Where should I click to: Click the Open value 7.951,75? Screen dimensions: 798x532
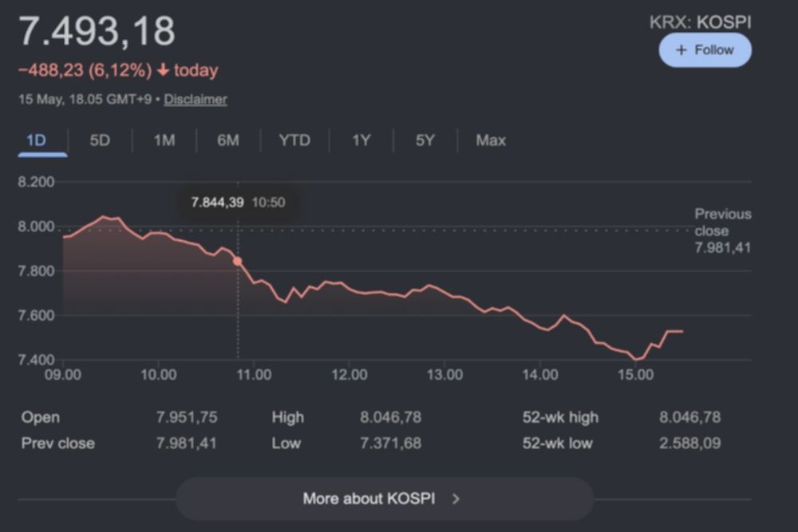pyautogui.click(x=186, y=417)
